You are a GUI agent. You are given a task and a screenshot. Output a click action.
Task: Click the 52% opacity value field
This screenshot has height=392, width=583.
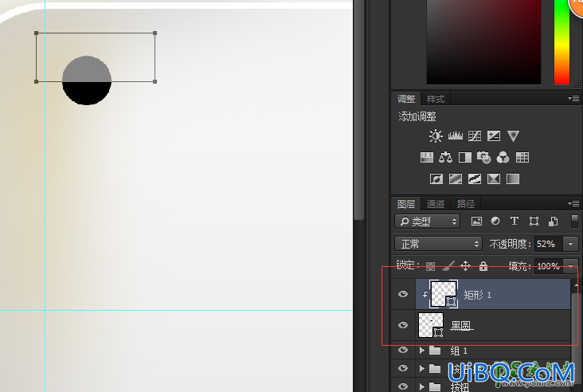549,244
